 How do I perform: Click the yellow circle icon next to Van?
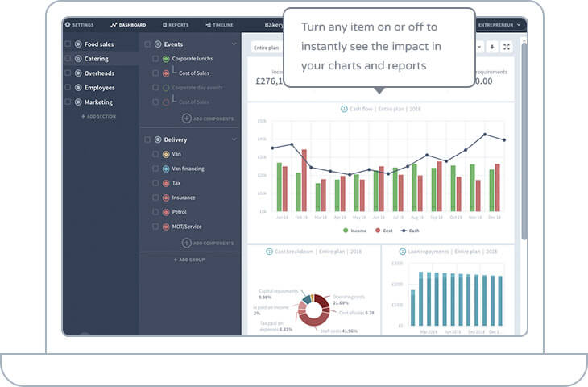pos(166,154)
